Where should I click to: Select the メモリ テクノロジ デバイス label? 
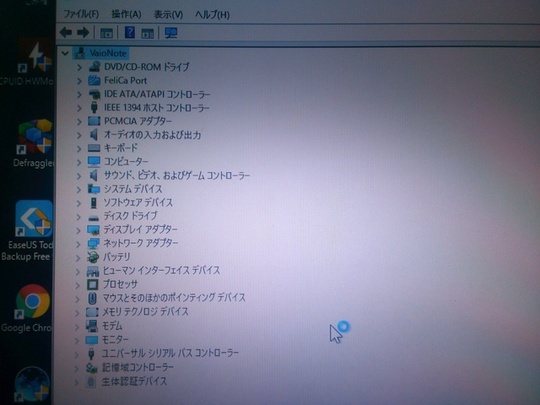(x=145, y=312)
